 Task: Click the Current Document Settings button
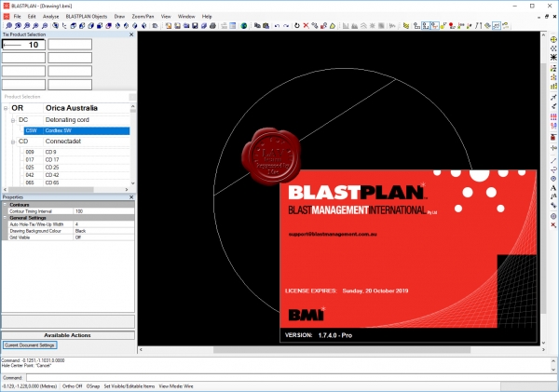point(30,345)
